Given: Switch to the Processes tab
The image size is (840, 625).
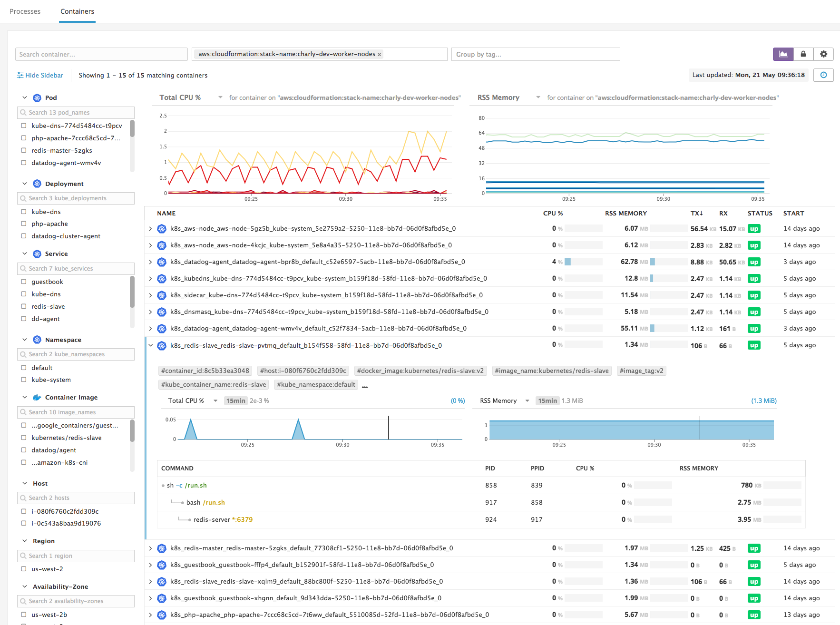Looking at the screenshot, I should click(25, 11).
